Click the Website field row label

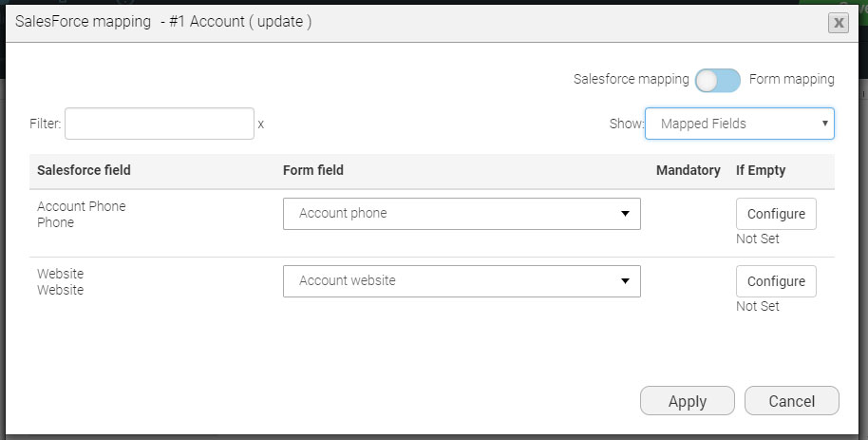pyautogui.click(x=60, y=275)
